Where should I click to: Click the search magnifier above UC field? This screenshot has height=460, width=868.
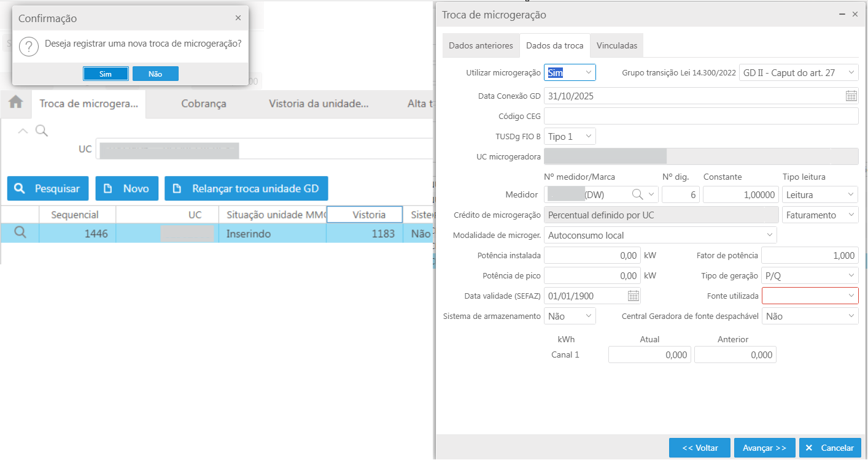pos(41,131)
